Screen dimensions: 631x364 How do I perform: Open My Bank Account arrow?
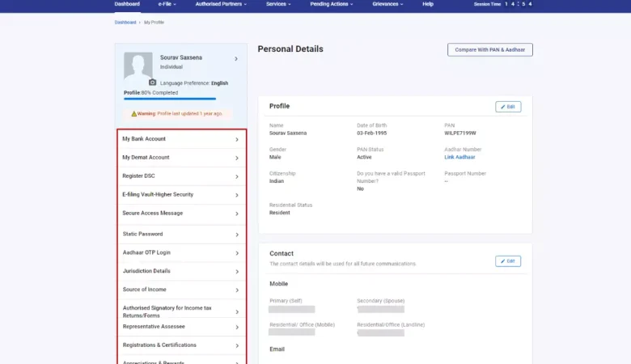[236, 139]
